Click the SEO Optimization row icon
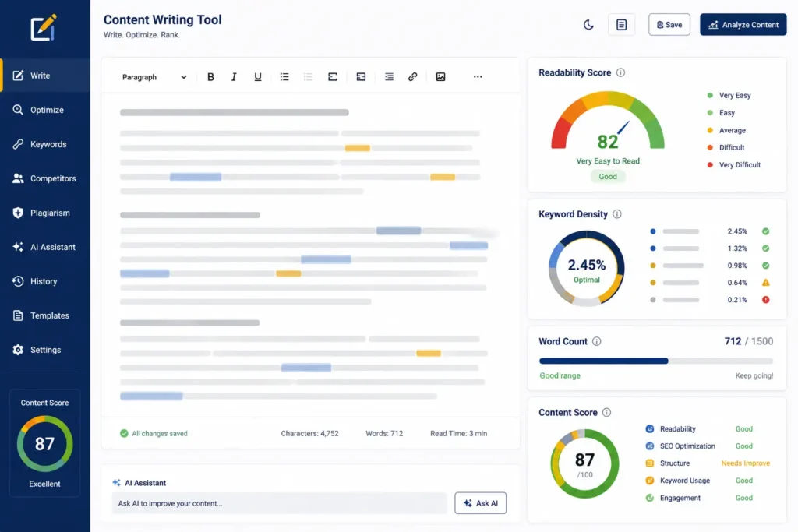The height and width of the screenshot is (532, 798). pyautogui.click(x=649, y=446)
